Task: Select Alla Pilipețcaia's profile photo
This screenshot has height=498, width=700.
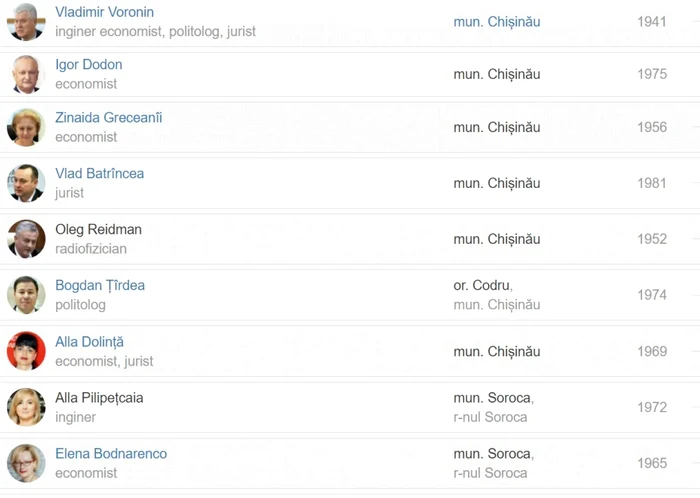Action: (26, 407)
